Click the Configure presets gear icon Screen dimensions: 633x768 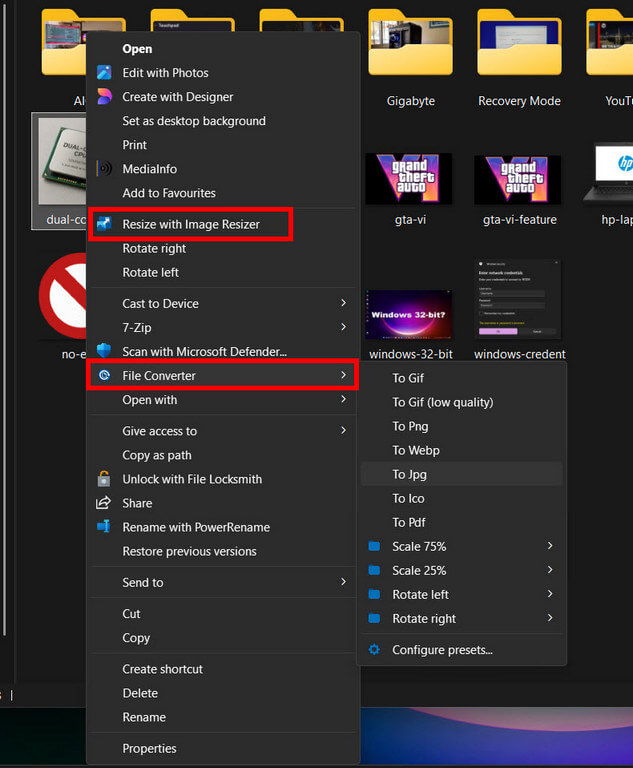tap(374, 650)
